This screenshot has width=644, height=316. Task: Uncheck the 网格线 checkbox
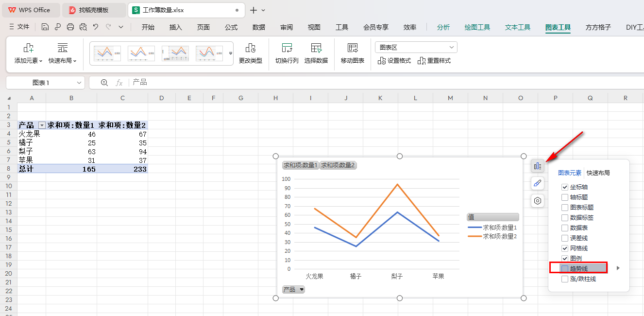565,248
